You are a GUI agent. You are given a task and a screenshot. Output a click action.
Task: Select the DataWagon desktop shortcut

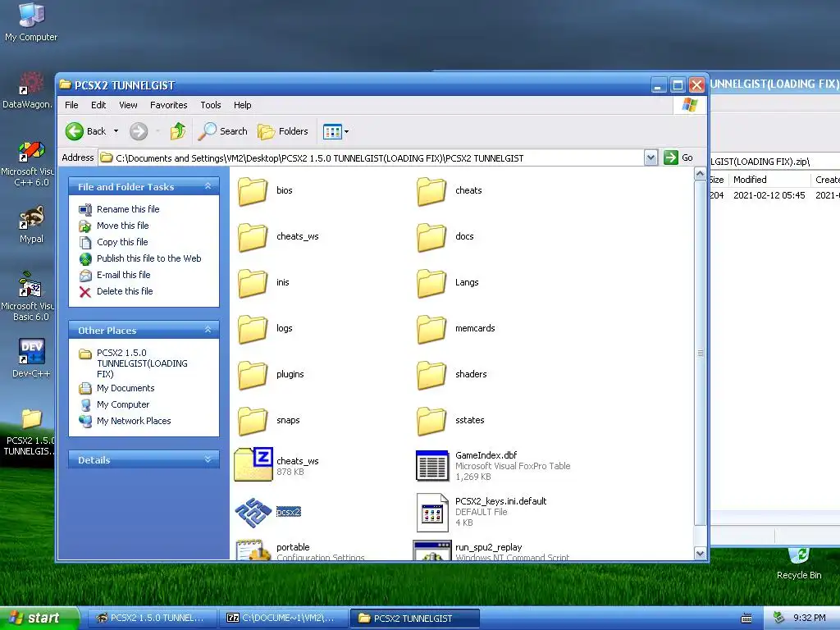pyautogui.click(x=28, y=90)
